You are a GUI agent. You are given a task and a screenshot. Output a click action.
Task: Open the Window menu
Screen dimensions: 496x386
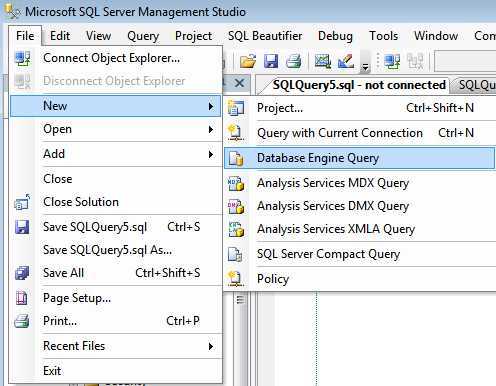pyautogui.click(x=436, y=36)
